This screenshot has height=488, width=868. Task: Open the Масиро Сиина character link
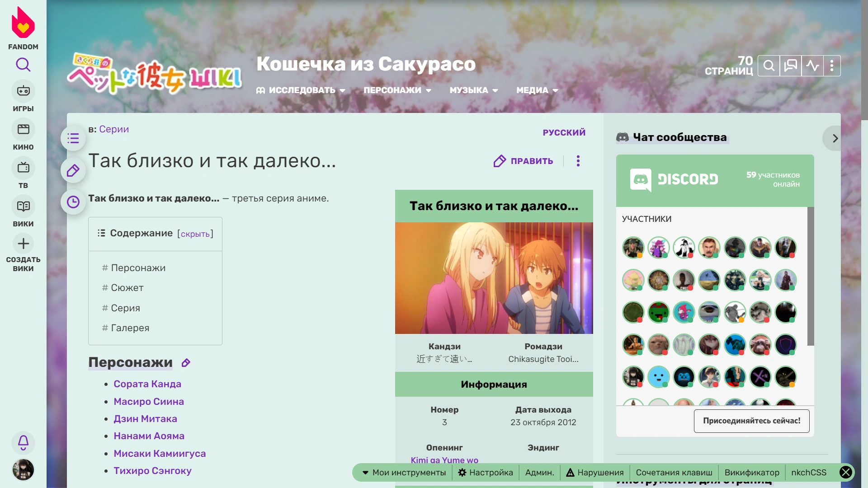point(148,401)
